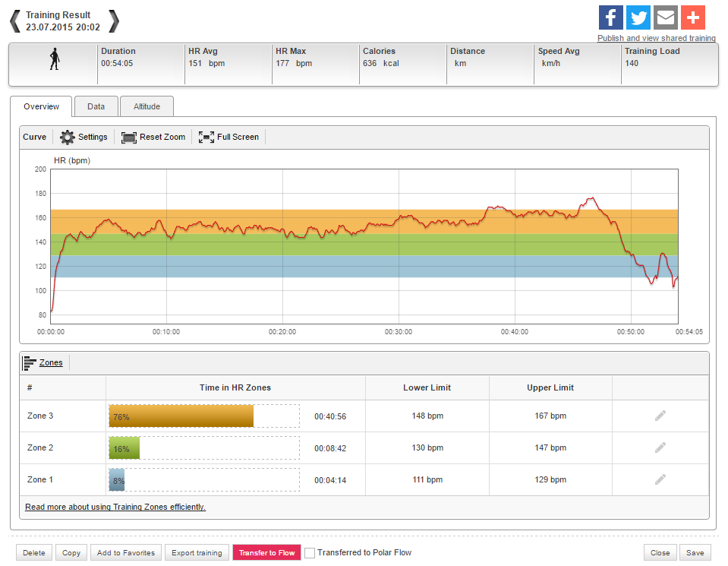Image resolution: width=728 pixels, height=566 pixels.
Task: Click the Zones bar chart icon
Action: [x=30, y=363]
